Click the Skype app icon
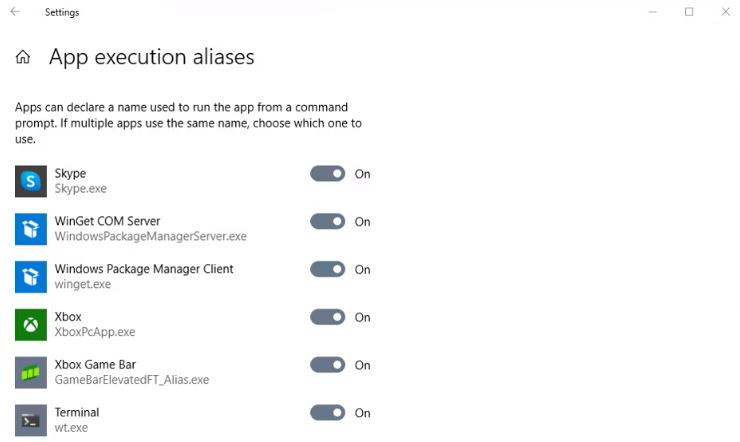Image resolution: width=740 pixels, height=442 pixels. (x=31, y=181)
